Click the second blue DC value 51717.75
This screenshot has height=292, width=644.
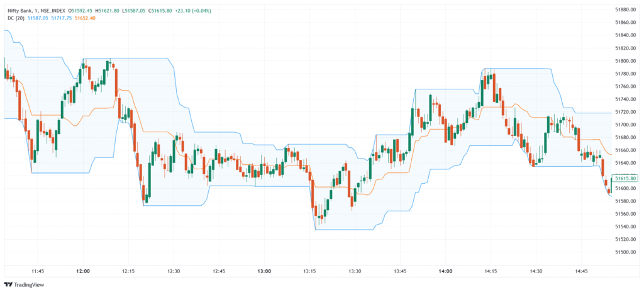61,18
